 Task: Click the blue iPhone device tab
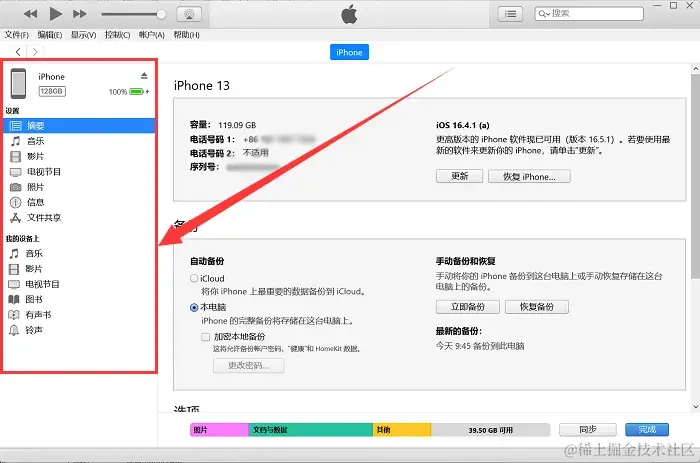(349, 52)
